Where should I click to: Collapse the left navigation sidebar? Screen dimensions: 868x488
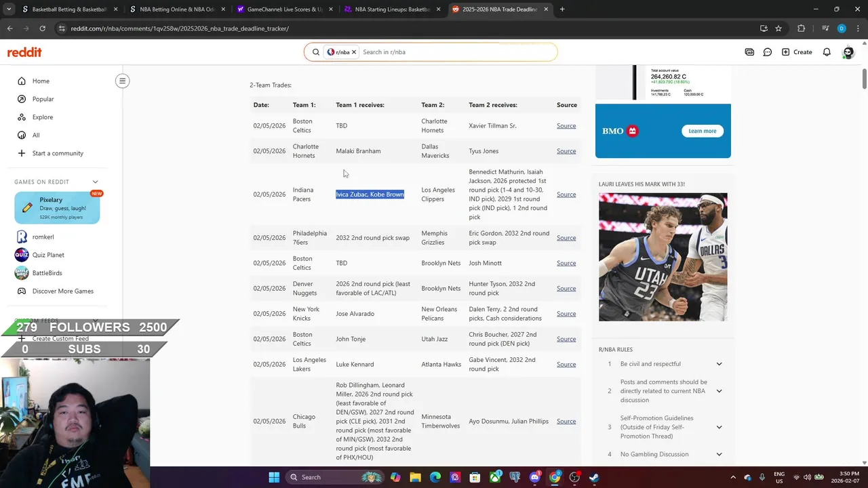coord(122,81)
